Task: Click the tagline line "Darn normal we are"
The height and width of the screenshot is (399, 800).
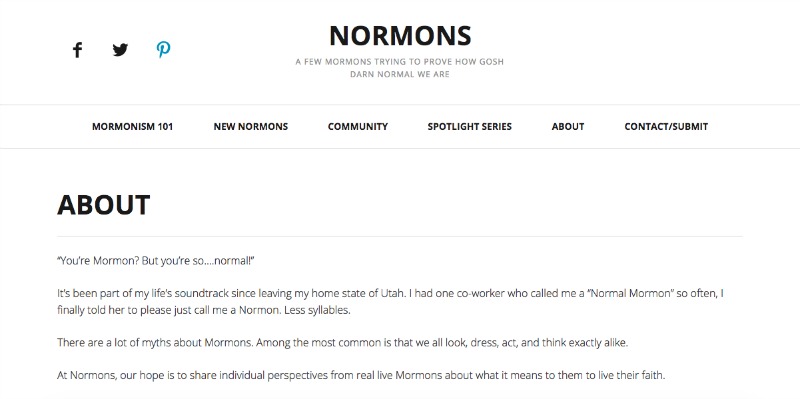Action: click(x=399, y=74)
